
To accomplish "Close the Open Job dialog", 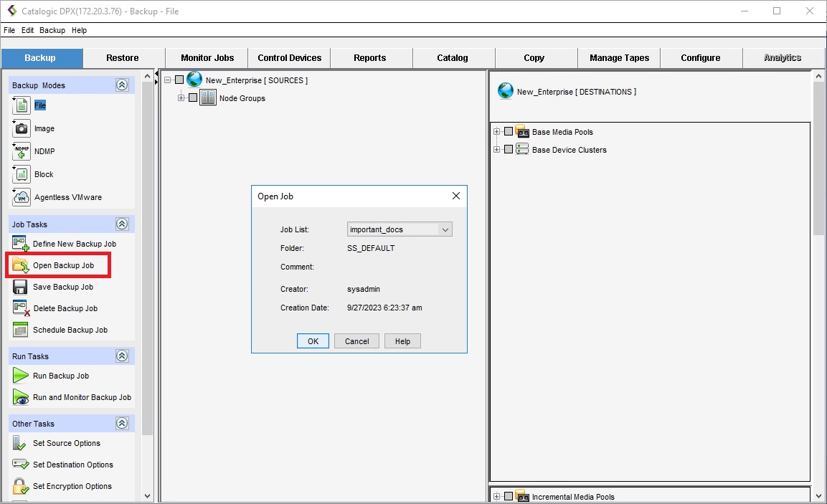I will 455,196.
